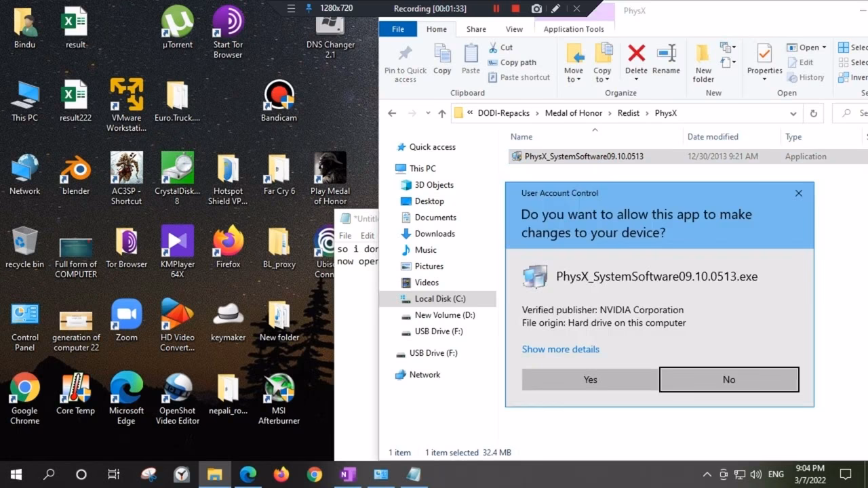Select Local Disk (C:) in navigation pane
The image size is (868, 488).
[440, 299]
